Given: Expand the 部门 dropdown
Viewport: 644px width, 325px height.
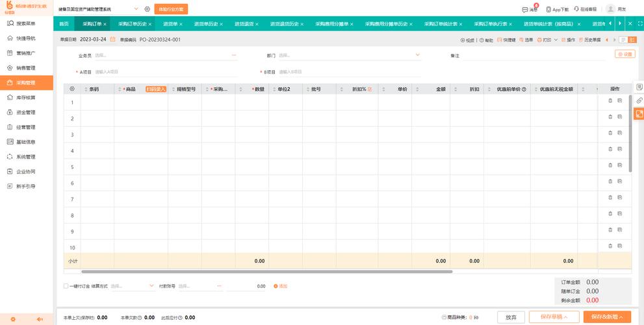Looking at the screenshot, I should coord(418,55).
